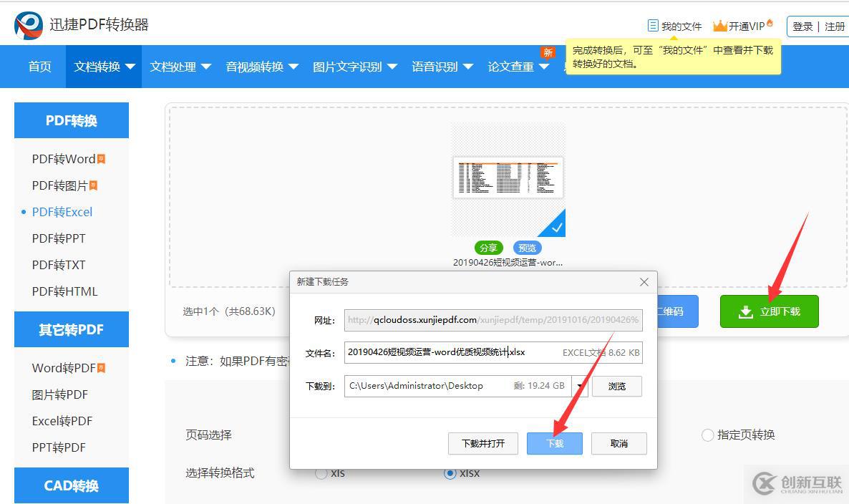Open PDF转Word in sidebar

click(63, 159)
